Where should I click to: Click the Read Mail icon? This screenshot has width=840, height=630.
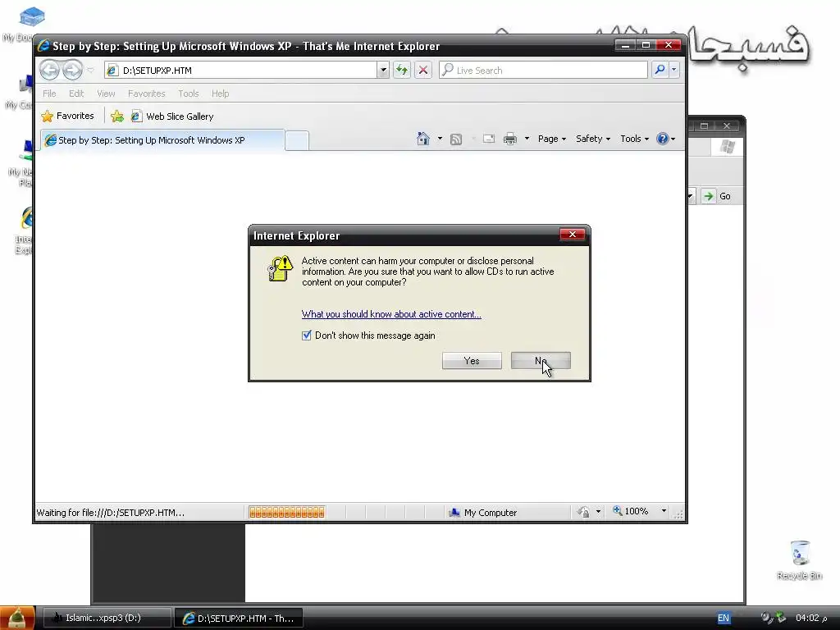489,139
